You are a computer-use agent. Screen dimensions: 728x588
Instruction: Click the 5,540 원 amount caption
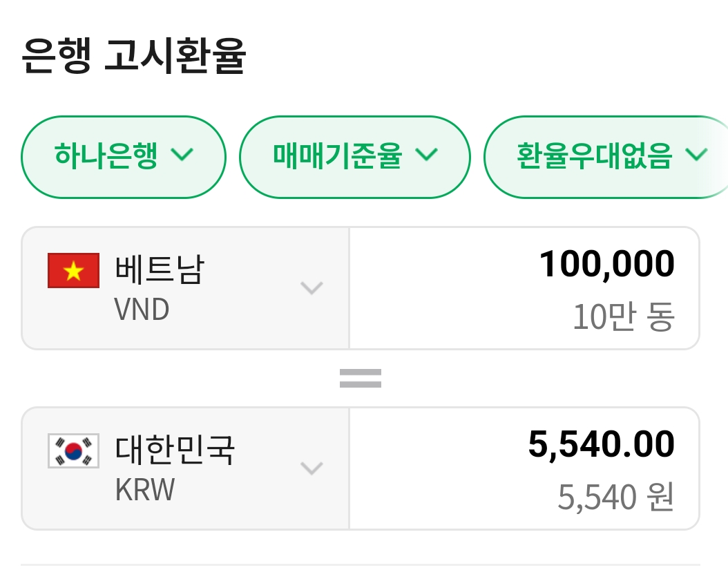click(615, 497)
